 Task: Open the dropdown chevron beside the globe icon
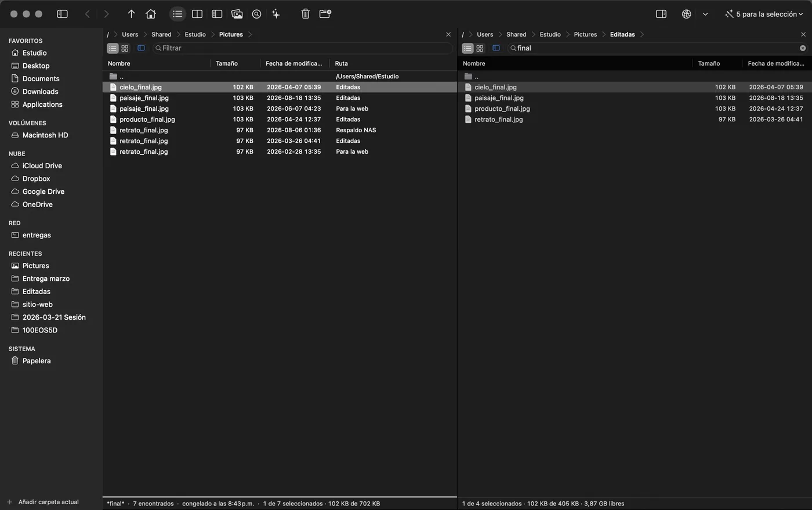pos(705,14)
